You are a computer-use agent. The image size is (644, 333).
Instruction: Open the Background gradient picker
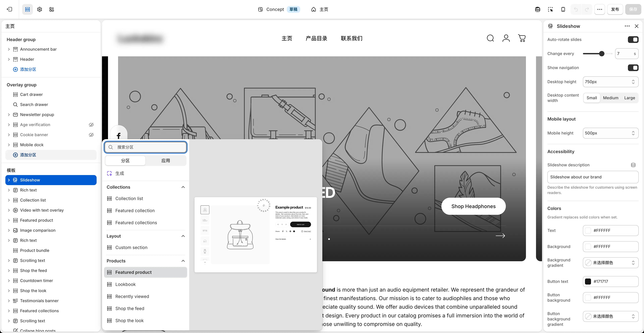coord(610,263)
